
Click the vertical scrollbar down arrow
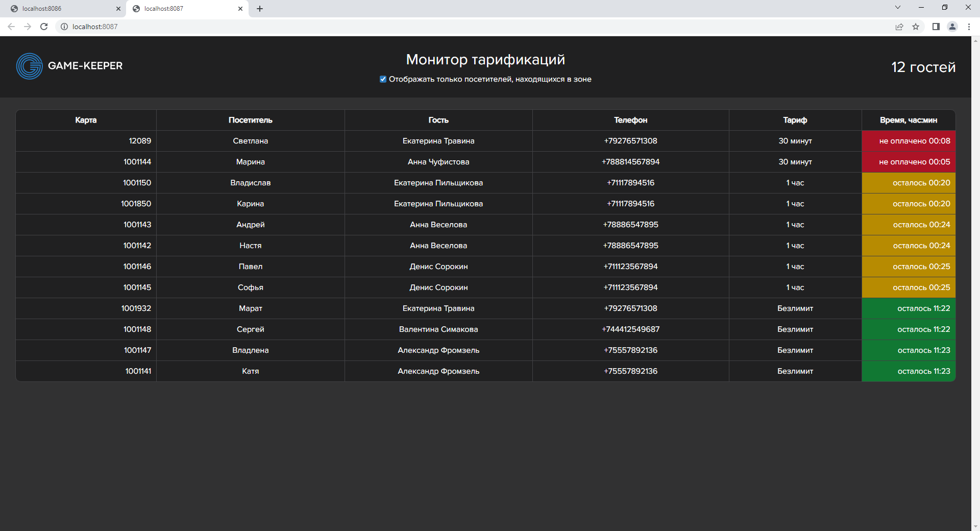click(x=975, y=526)
